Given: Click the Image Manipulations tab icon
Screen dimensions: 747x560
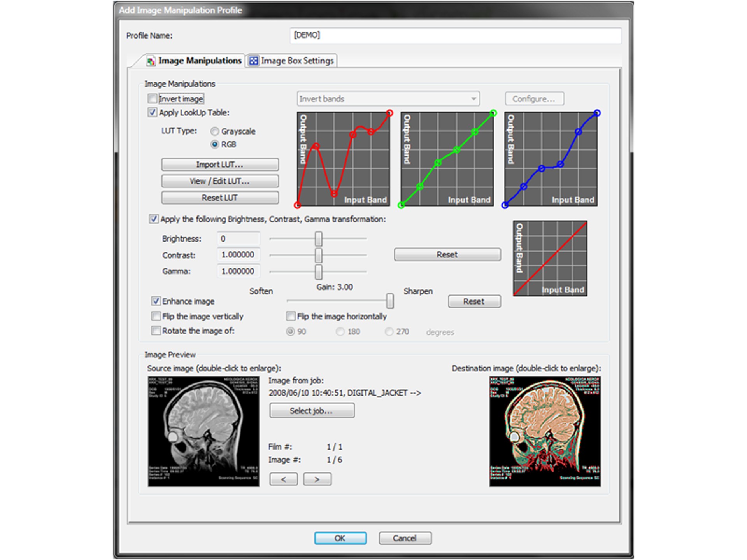Looking at the screenshot, I should point(151,61).
